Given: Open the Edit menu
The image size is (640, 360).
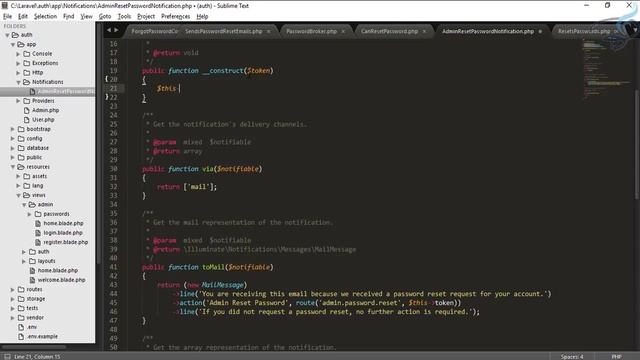Looking at the screenshot, I should pos(23,16).
